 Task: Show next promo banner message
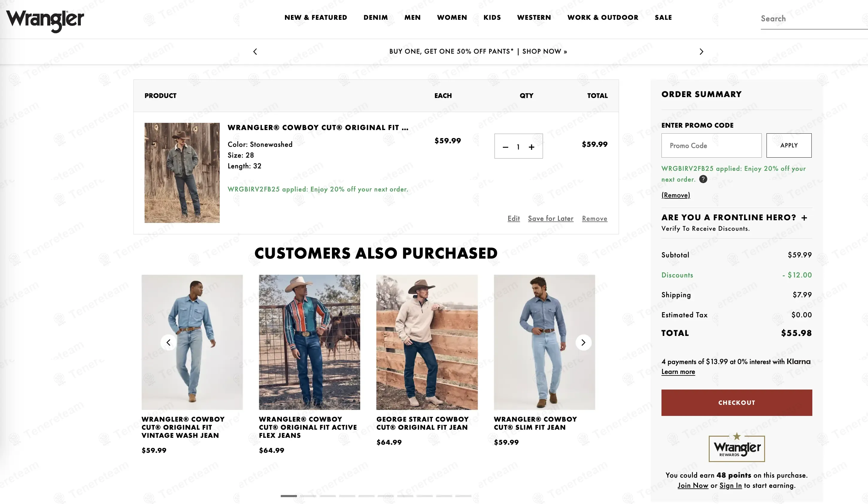pyautogui.click(x=701, y=52)
